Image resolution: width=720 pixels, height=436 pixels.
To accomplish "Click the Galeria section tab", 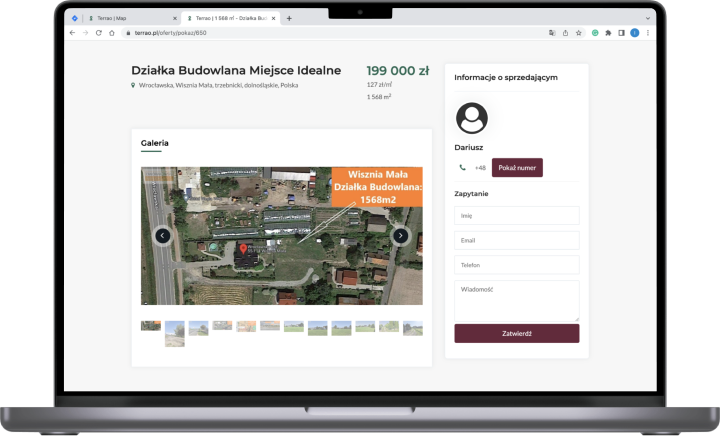I will click(x=154, y=143).
